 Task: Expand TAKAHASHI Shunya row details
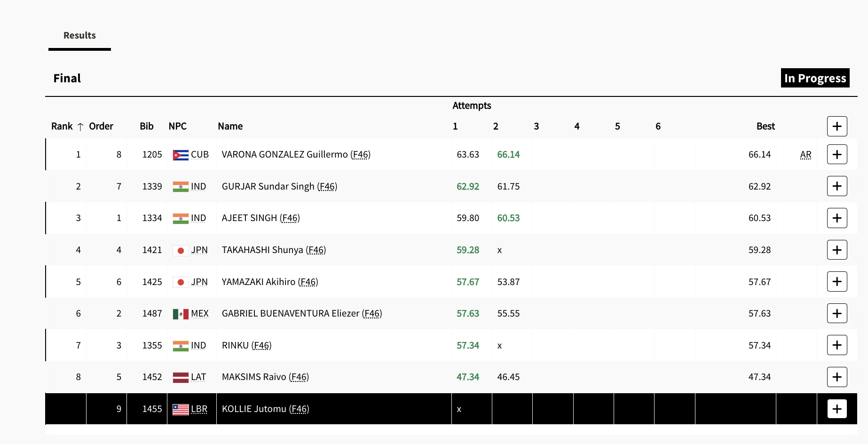pos(836,250)
